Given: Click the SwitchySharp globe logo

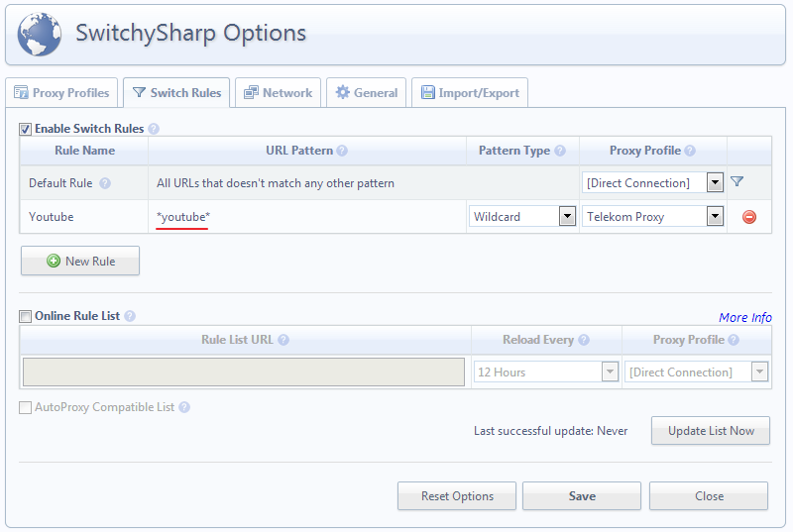Looking at the screenshot, I should pos(40,35).
